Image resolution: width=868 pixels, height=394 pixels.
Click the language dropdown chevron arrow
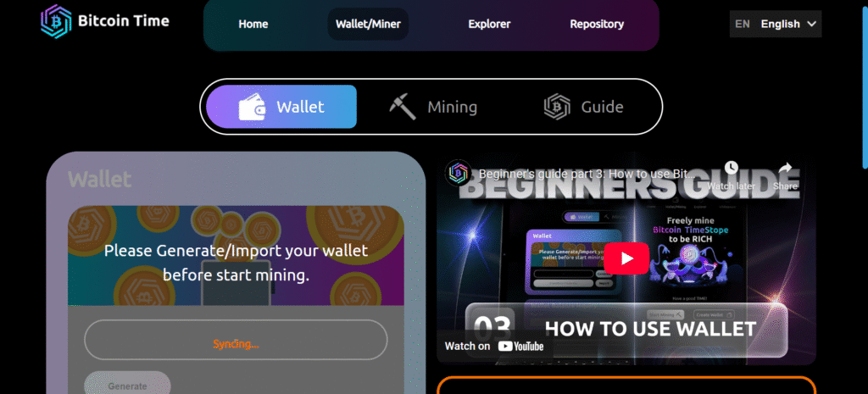click(811, 24)
